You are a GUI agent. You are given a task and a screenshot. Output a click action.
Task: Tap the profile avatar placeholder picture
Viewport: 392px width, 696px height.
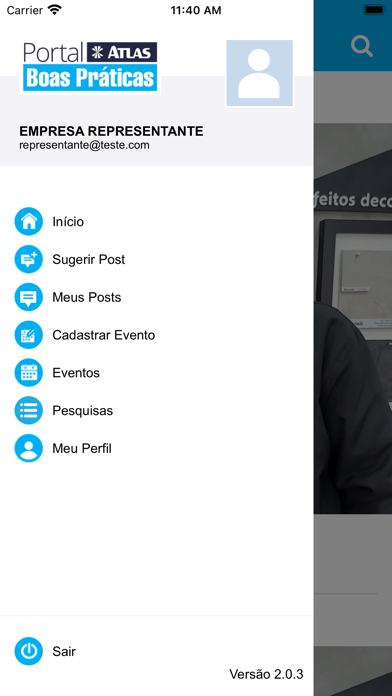(260, 73)
